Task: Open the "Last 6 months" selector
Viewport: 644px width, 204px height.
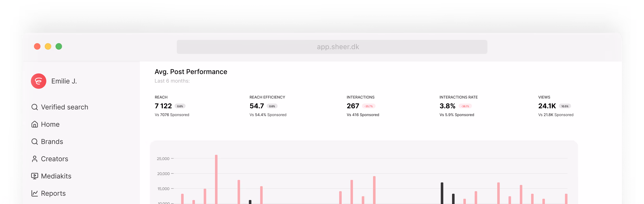Action: pyautogui.click(x=172, y=81)
